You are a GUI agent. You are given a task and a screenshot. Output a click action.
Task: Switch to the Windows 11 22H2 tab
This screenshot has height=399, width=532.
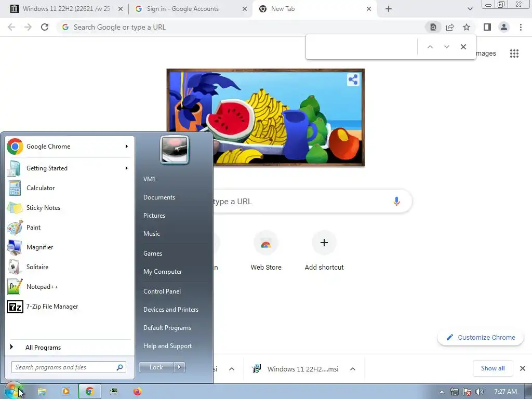tap(66, 9)
